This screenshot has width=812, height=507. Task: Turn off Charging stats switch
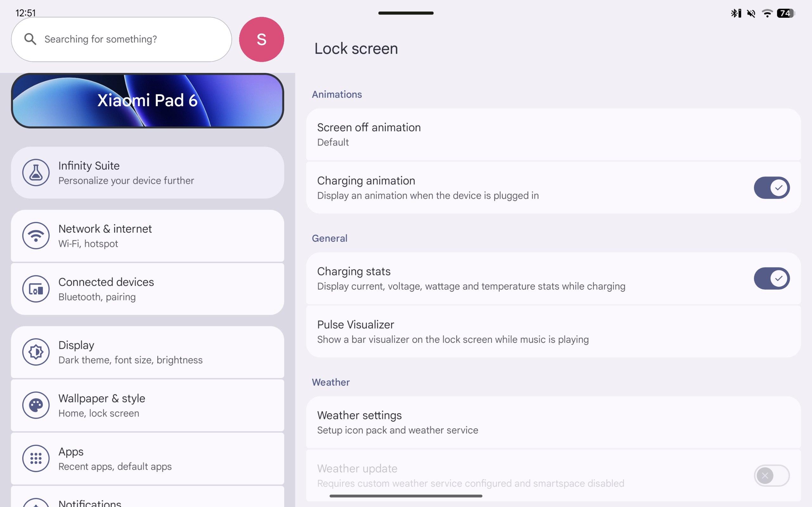(x=771, y=278)
